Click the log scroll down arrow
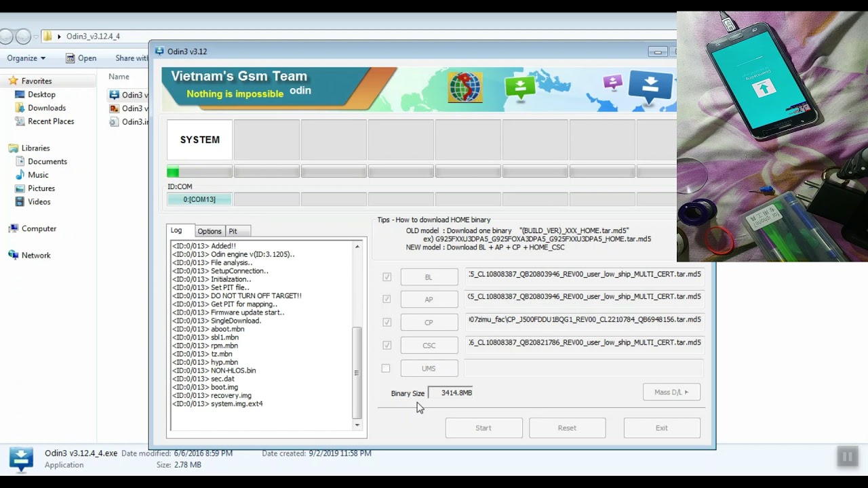868x488 pixels. click(357, 425)
